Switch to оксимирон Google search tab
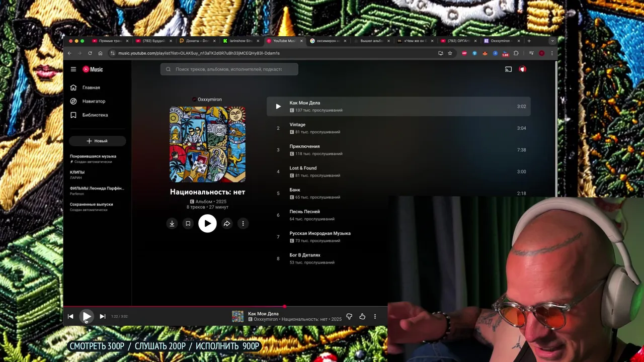 click(x=328, y=41)
